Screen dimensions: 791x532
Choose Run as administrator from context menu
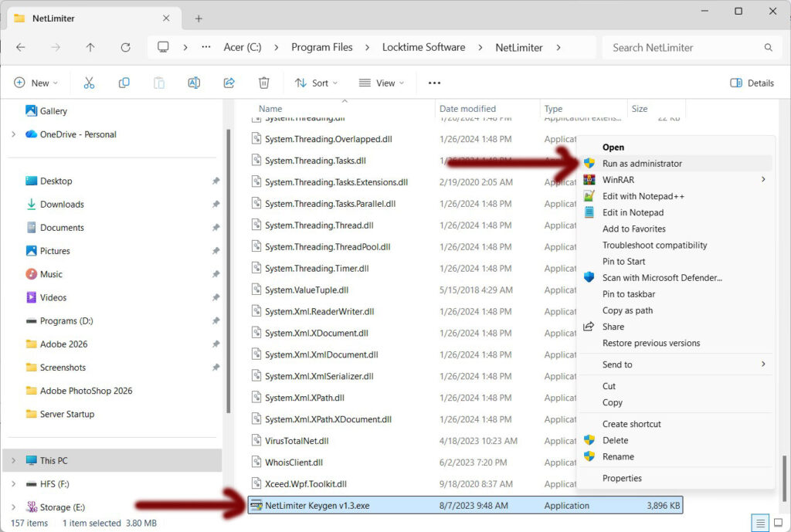pos(642,164)
